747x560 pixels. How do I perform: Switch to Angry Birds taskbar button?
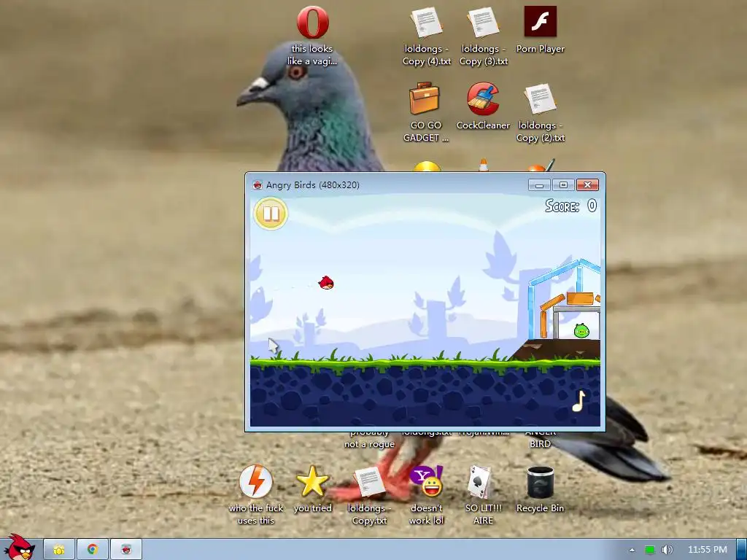point(126,550)
